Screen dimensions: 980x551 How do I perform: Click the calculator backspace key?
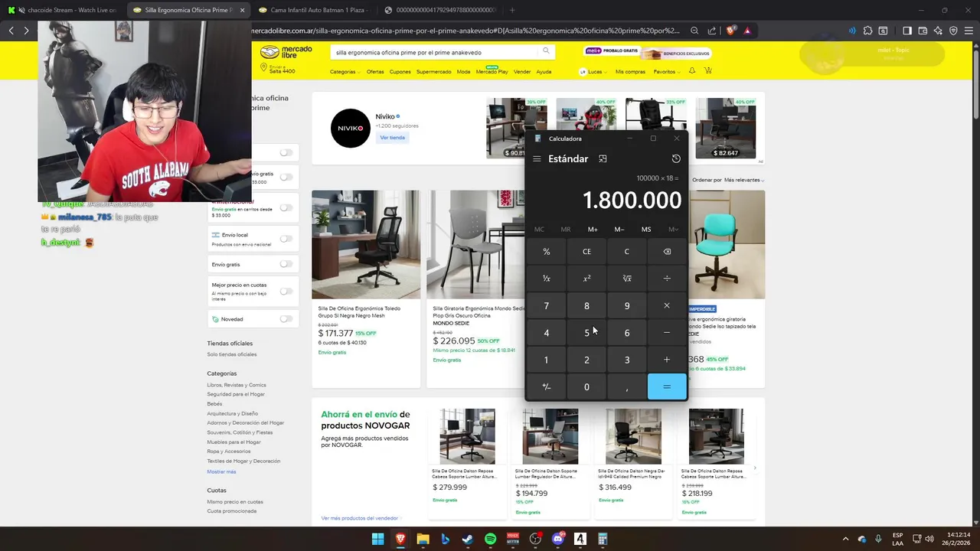point(667,252)
